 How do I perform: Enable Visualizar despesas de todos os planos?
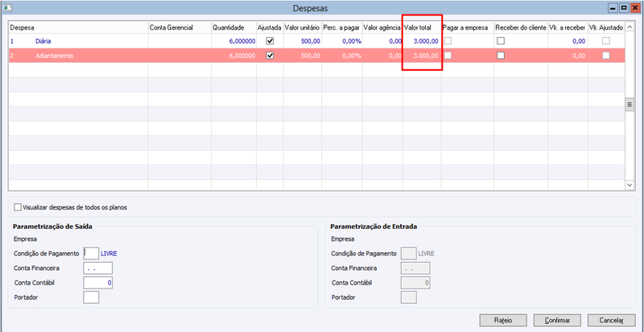[x=17, y=208]
